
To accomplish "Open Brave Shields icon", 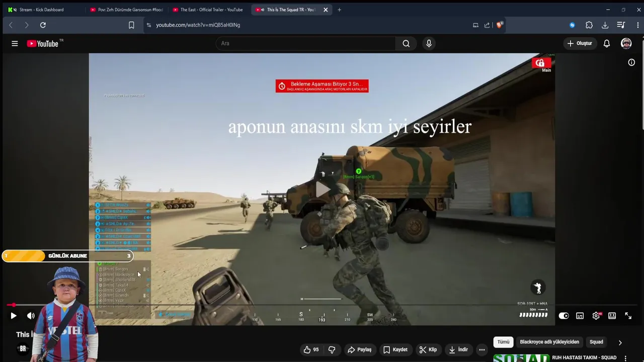I will pos(499,25).
